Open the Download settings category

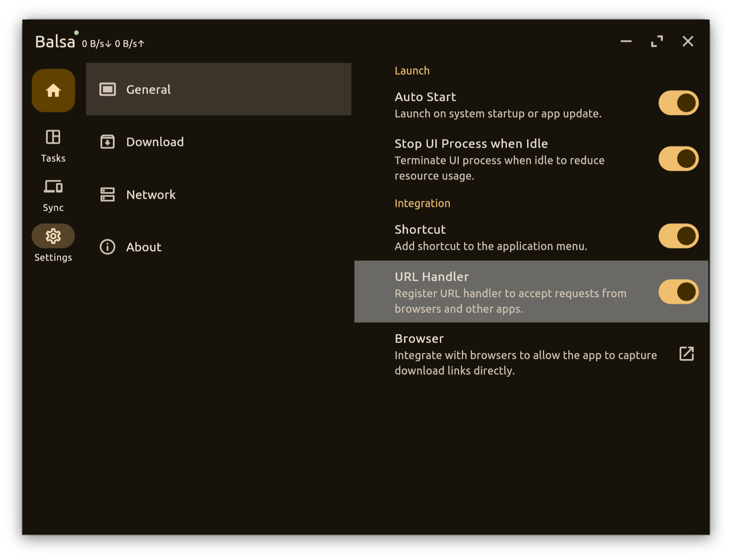155,142
